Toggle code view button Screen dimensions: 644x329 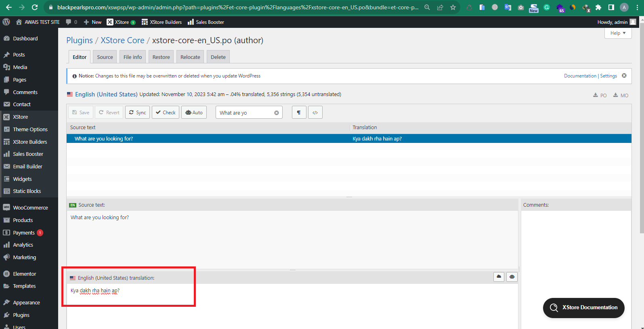pos(315,112)
